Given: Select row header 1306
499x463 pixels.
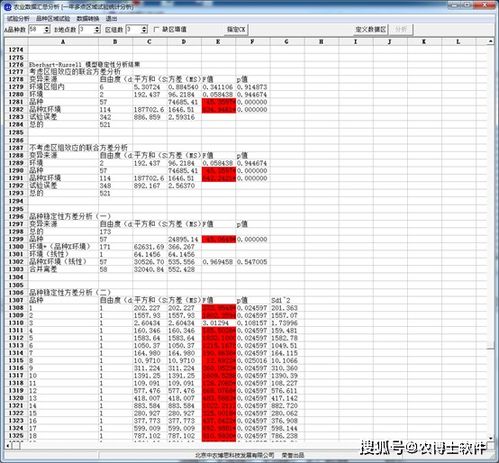Looking at the screenshot, I should [x=16, y=292].
